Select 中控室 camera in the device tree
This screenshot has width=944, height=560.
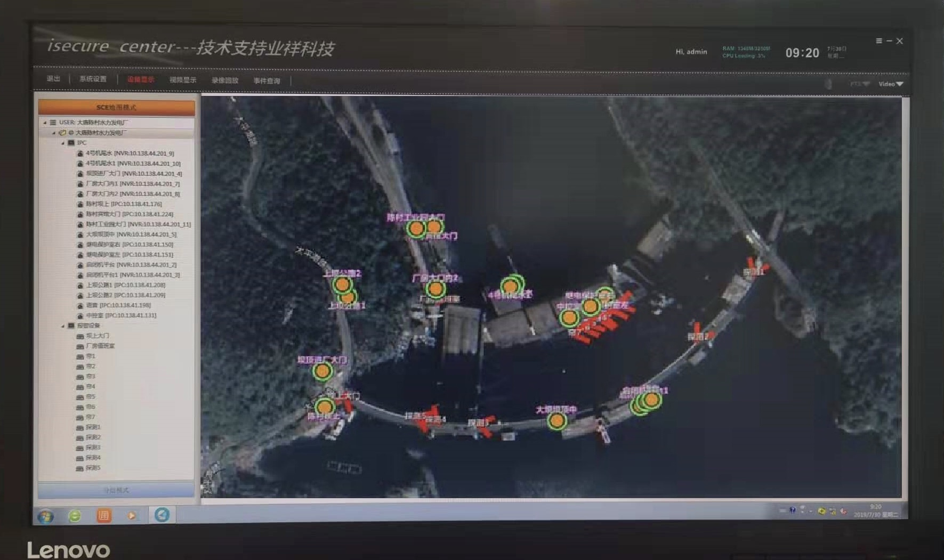click(121, 315)
